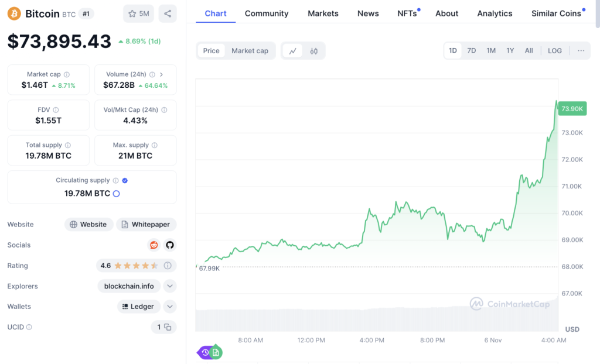The width and height of the screenshot is (600, 364).
Task: Open the Analytics tab
Action: pos(495,13)
